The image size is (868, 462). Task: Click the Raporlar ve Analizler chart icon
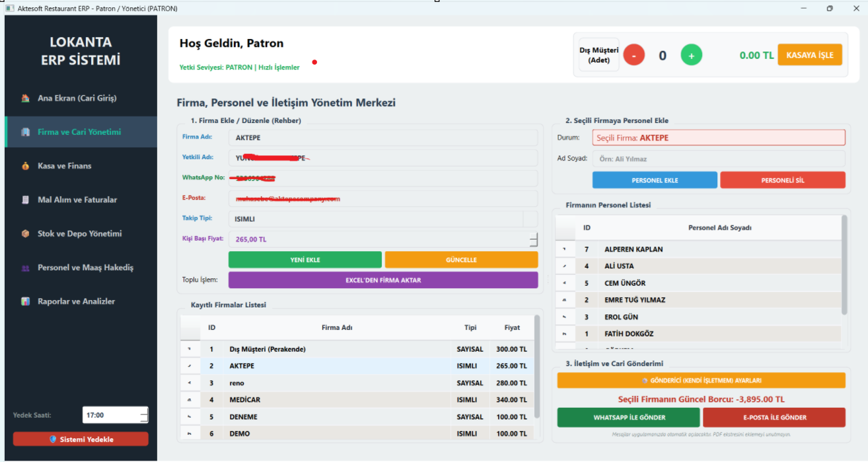click(25, 301)
